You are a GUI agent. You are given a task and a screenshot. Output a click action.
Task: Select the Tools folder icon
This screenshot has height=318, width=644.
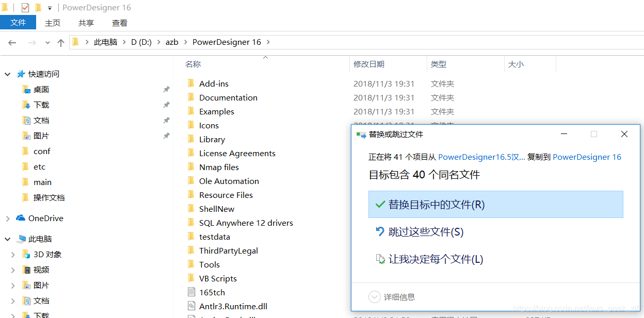click(x=191, y=264)
